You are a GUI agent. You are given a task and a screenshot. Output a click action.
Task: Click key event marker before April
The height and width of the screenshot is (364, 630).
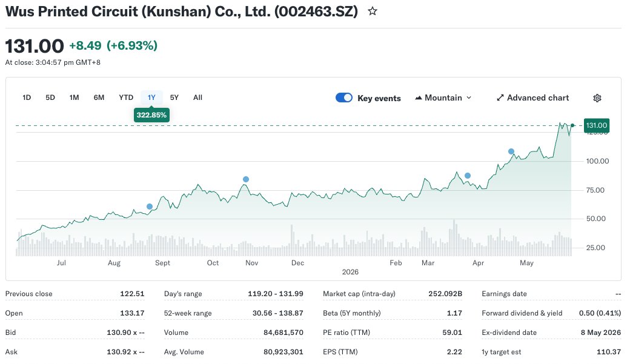468,176
